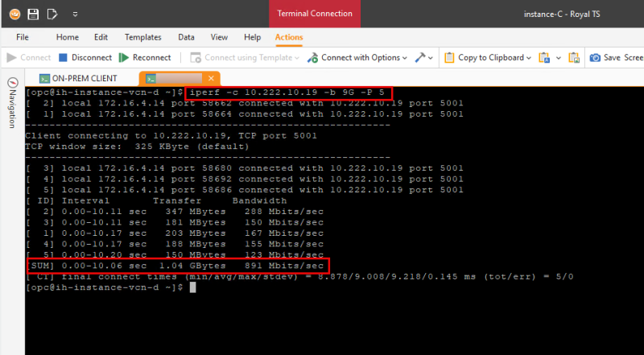
Task: Click the paste from clipboard icon
Action: click(544, 58)
